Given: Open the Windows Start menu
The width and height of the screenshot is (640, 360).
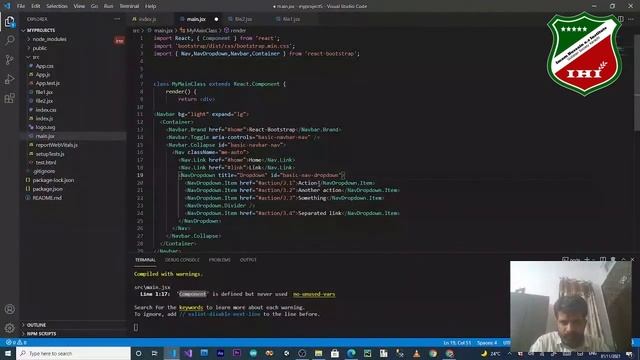Looking at the screenshot, I should click(x=8, y=353).
